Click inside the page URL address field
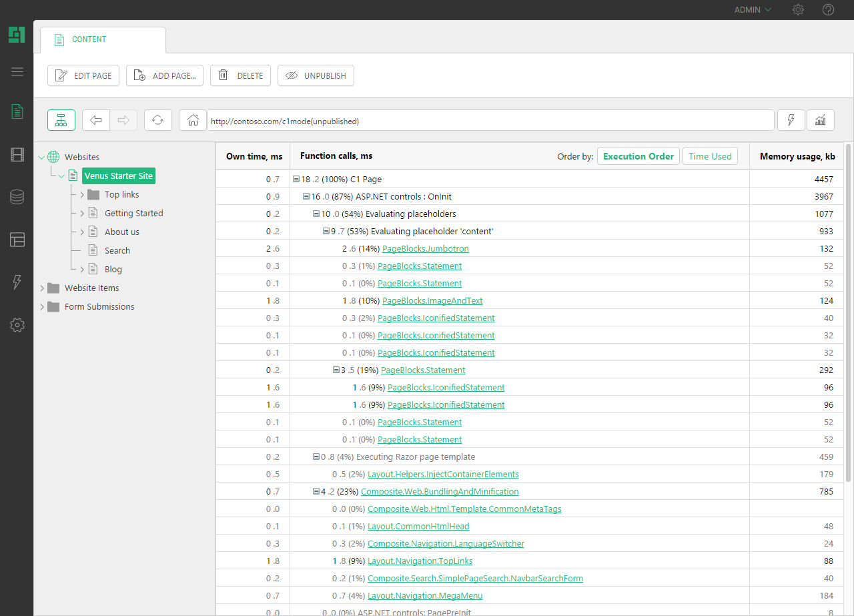The width and height of the screenshot is (854, 616). tap(467, 120)
